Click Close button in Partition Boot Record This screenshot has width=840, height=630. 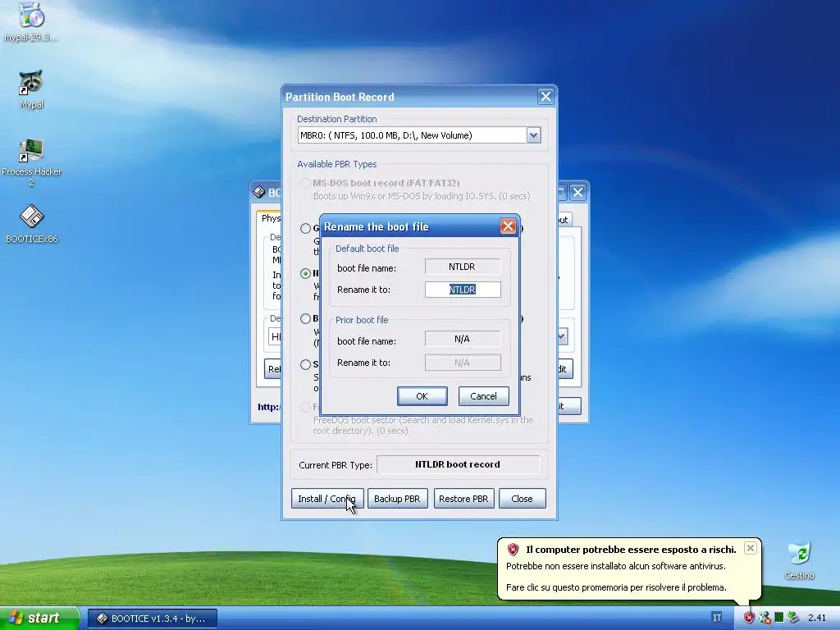click(x=522, y=498)
